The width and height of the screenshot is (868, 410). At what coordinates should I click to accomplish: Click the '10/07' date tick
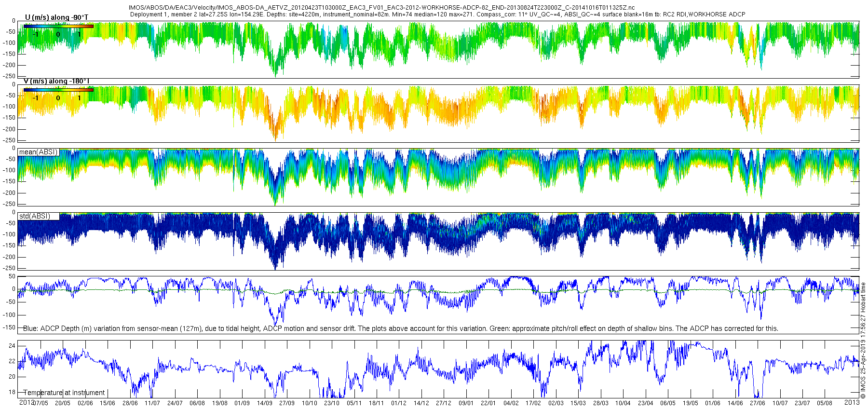(x=780, y=403)
